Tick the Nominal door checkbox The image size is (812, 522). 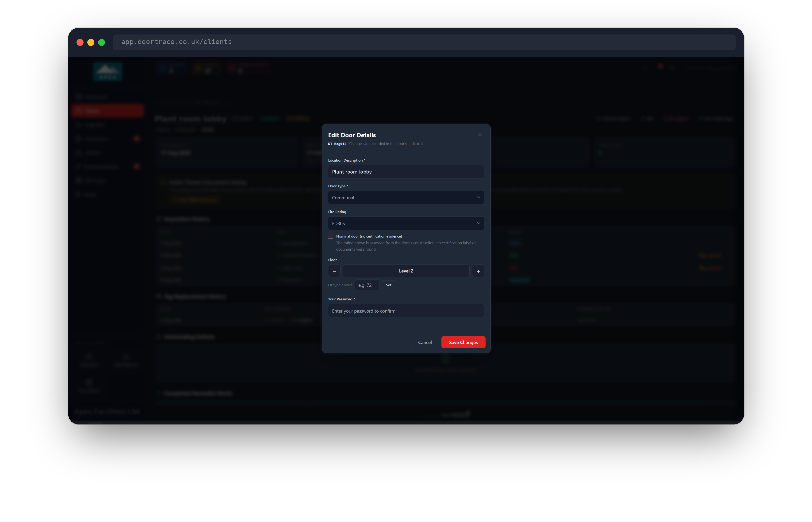(x=330, y=236)
